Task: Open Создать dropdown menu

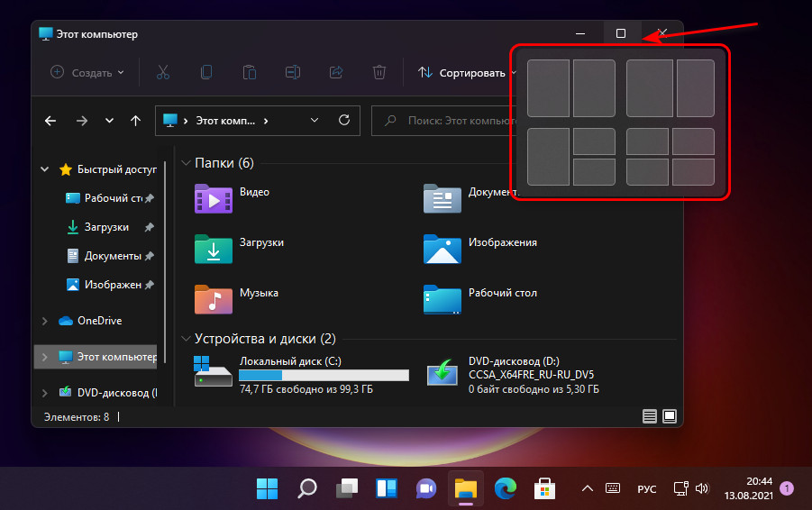Action: coord(87,72)
